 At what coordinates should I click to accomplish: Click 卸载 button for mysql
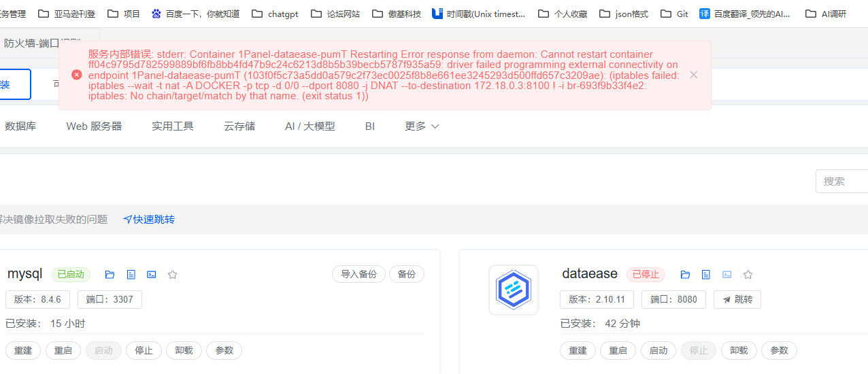click(x=184, y=350)
